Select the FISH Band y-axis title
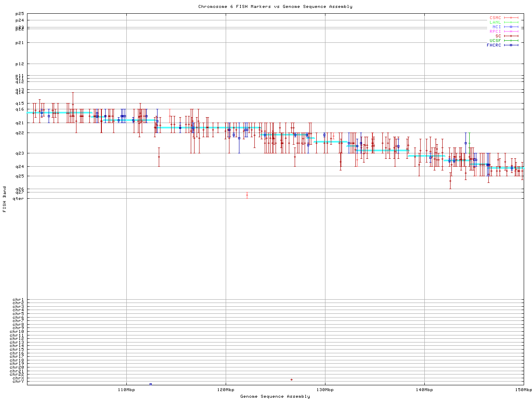 (x=5, y=199)
